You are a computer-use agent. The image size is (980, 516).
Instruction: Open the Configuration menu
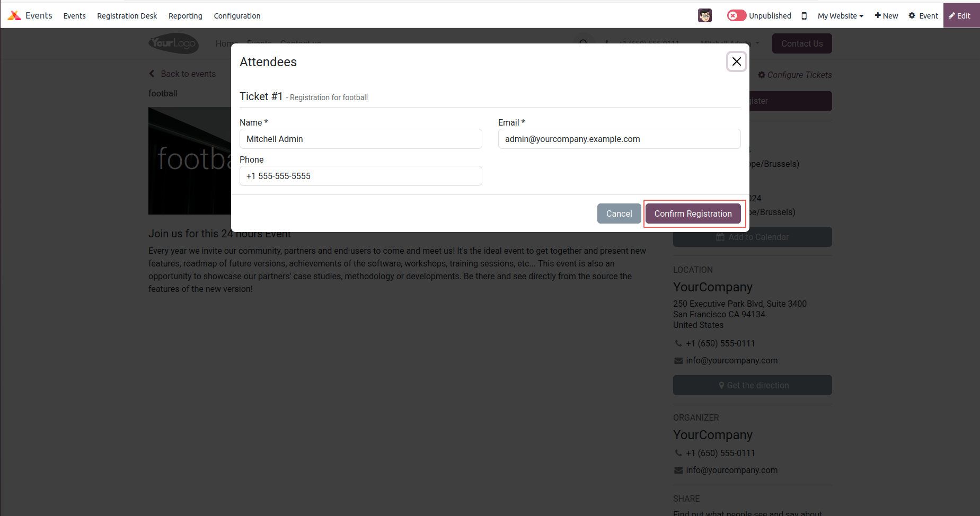pyautogui.click(x=237, y=16)
